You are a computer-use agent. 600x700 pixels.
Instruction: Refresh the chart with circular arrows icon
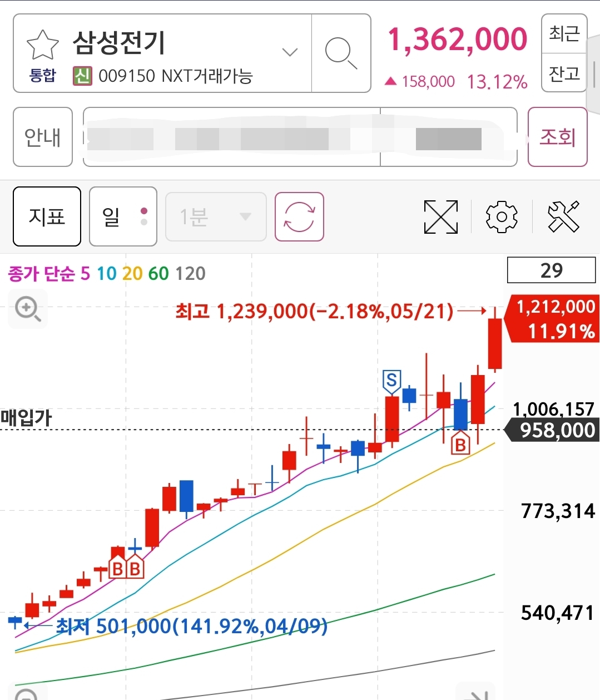[x=299, y=216]
